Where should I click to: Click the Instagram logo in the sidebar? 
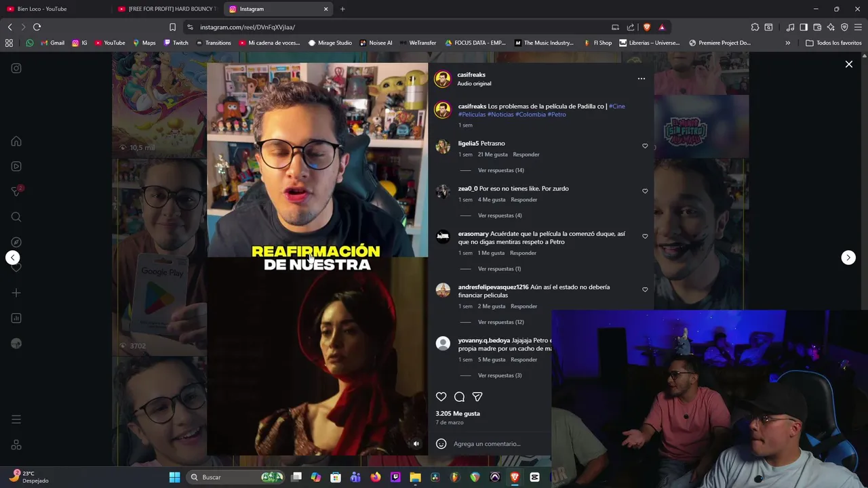16,68
